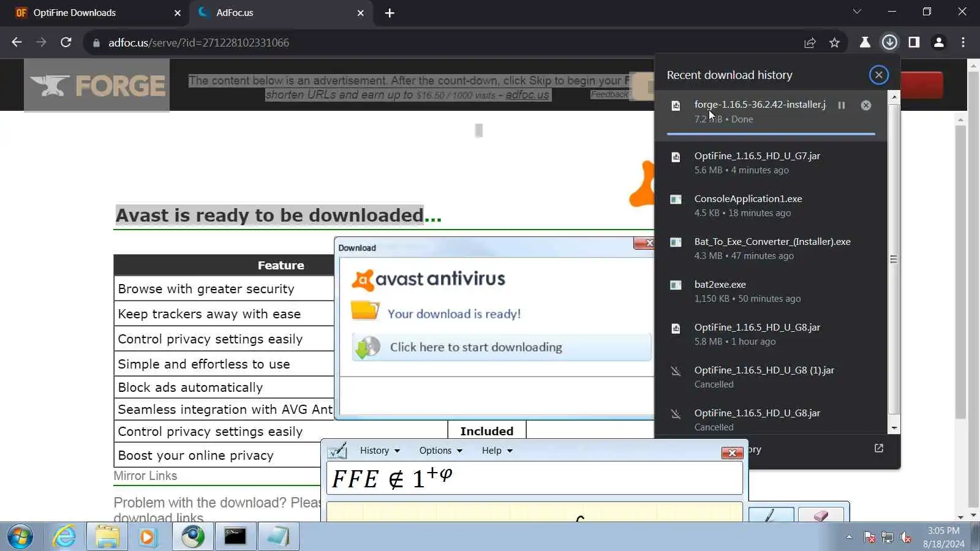Open the Windows Start menu

coord(20,537)
